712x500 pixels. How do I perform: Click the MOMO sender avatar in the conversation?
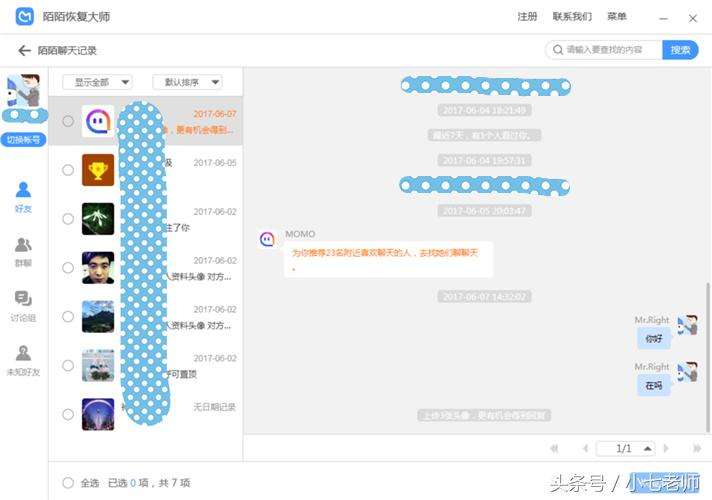point(267,238)
